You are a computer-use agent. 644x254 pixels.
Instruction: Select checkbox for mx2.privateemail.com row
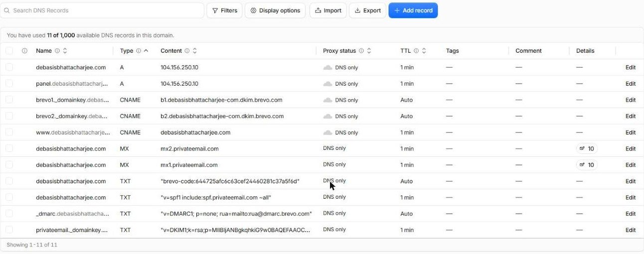click(9, 148)
